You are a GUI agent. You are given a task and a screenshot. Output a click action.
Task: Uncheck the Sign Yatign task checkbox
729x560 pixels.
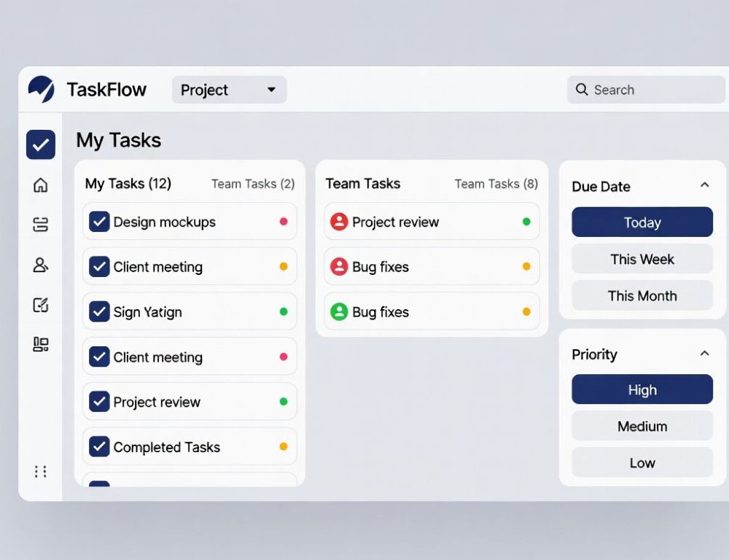click(100, 311)
